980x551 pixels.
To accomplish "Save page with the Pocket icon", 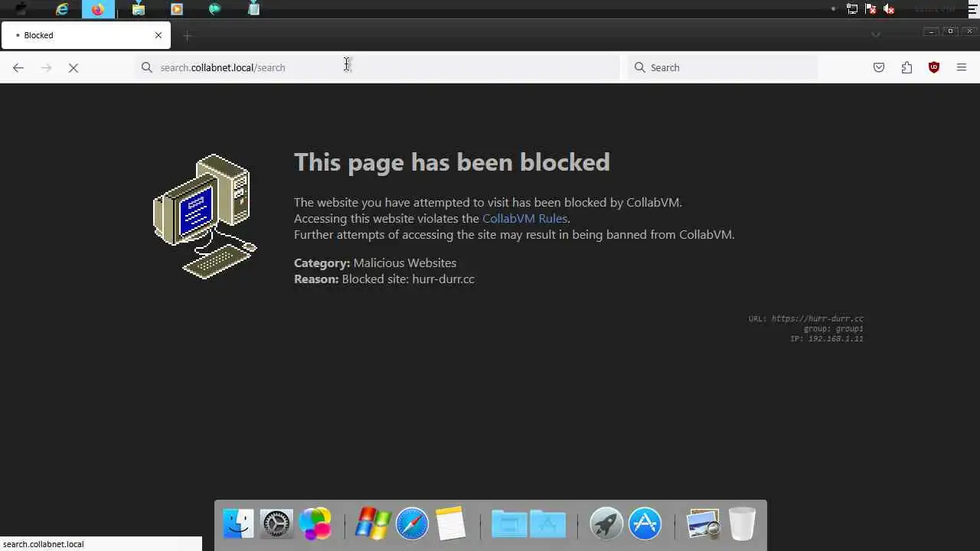I will [879, 67].
